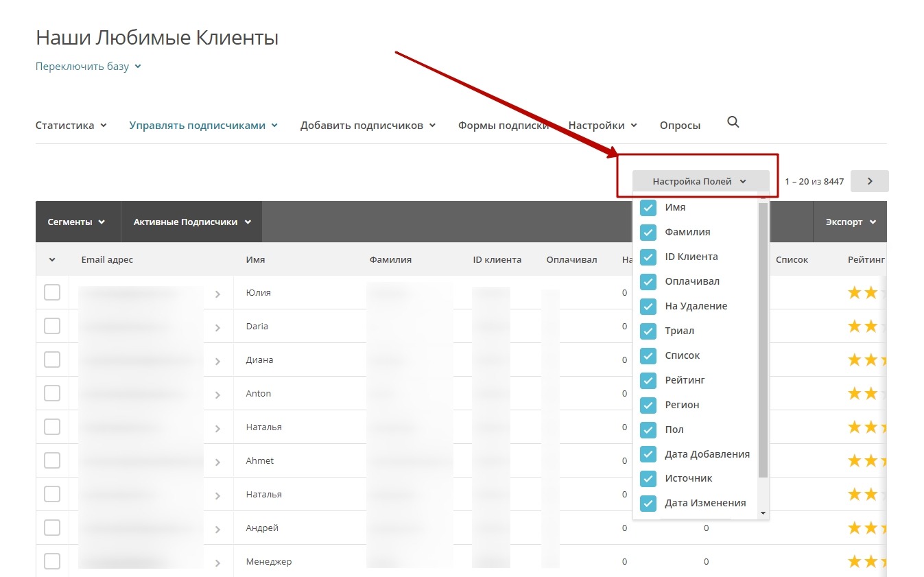Click the Переключить базу link
The width and height of the screenshot is (924, 577).
[x=88, y=67]
